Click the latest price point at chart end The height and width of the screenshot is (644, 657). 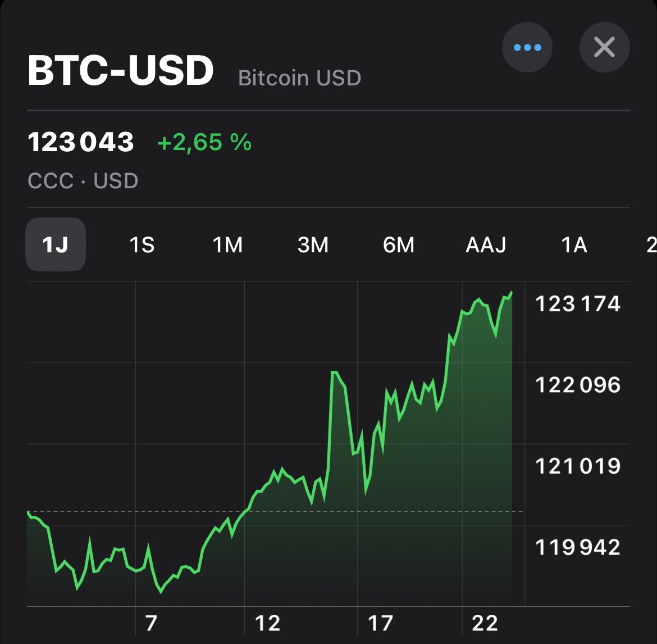click(511, 293)
